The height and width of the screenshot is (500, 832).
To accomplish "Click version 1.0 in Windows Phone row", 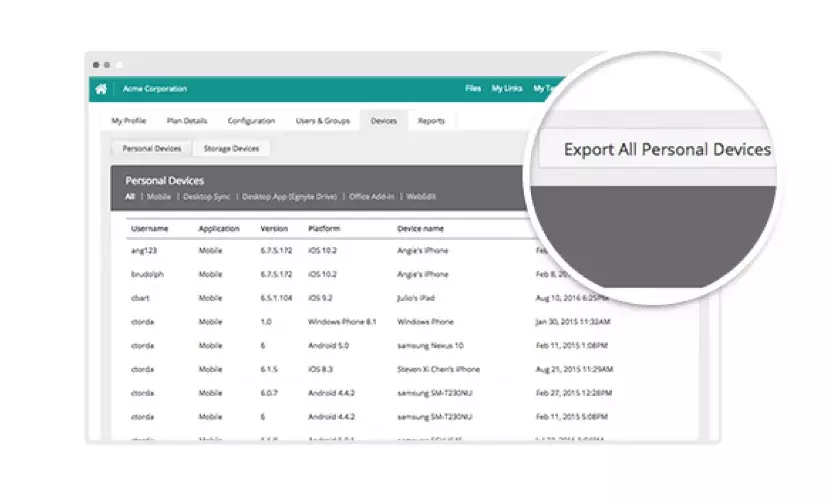I will click(x=266, y=322).
